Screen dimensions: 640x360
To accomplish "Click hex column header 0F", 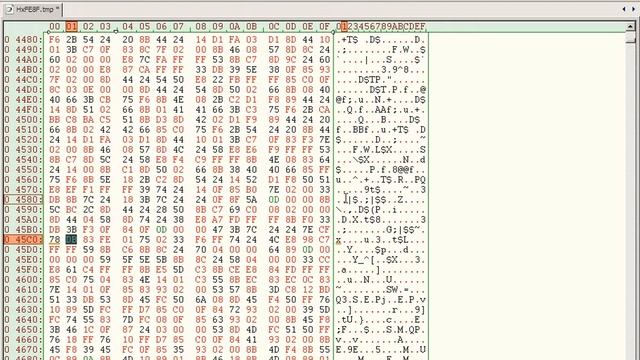I will point(324,27).
